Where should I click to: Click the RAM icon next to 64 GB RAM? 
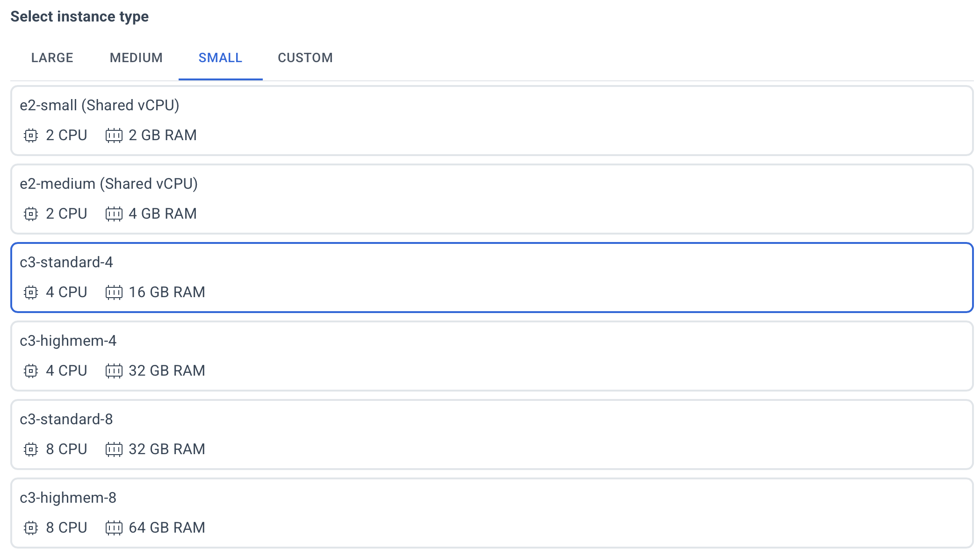click(114, 528)
